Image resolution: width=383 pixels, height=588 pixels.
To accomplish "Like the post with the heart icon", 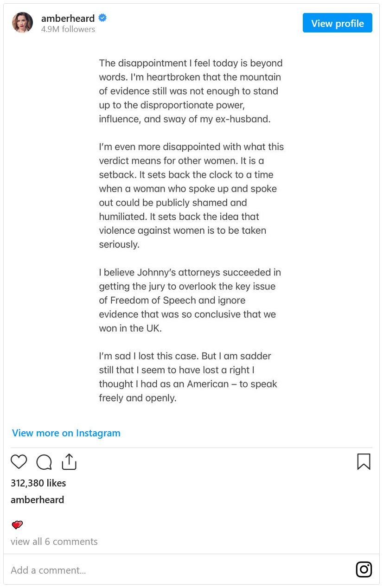I will [x=19, y=462].
